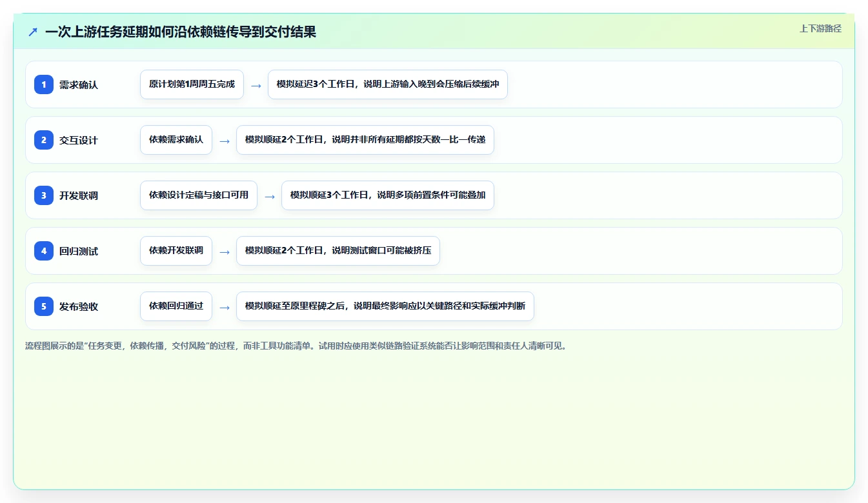Click the arrow in the 需求确认 row
The image size is (868, 503).
tap(256, 85)
